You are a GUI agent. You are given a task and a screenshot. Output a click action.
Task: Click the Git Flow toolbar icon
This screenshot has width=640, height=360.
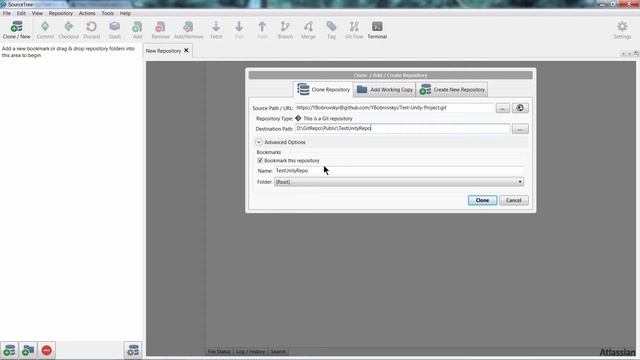coord(354,30)
